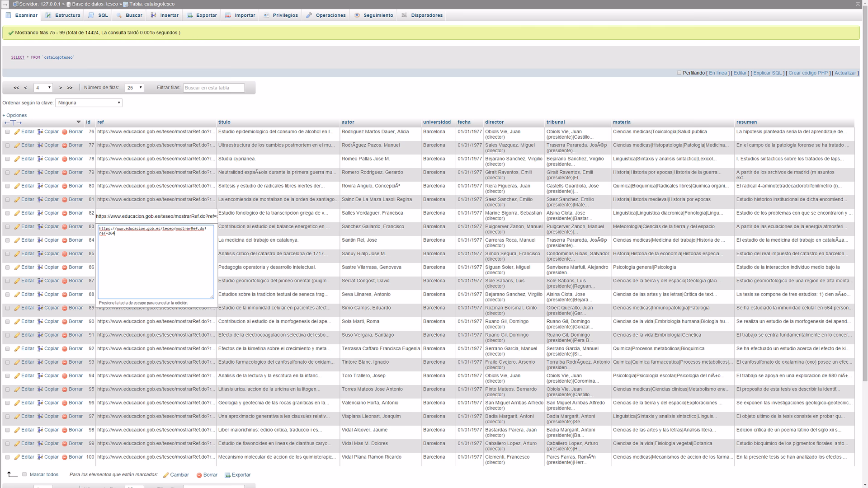The width and height of the screenshot is (868, 488).
Task: Click in the Filtrar filas search box
Action: 214,88
